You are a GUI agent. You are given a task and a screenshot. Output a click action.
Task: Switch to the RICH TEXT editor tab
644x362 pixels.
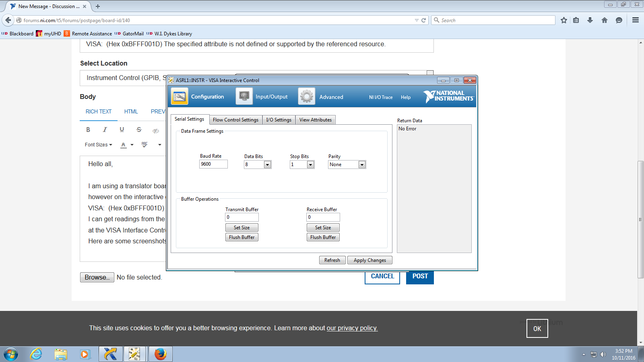click(99, 111)
